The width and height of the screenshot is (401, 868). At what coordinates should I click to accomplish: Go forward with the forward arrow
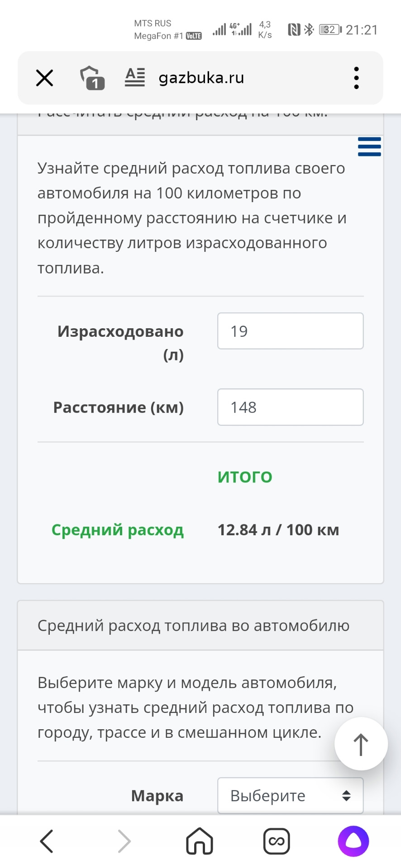(x=124, y=841)
